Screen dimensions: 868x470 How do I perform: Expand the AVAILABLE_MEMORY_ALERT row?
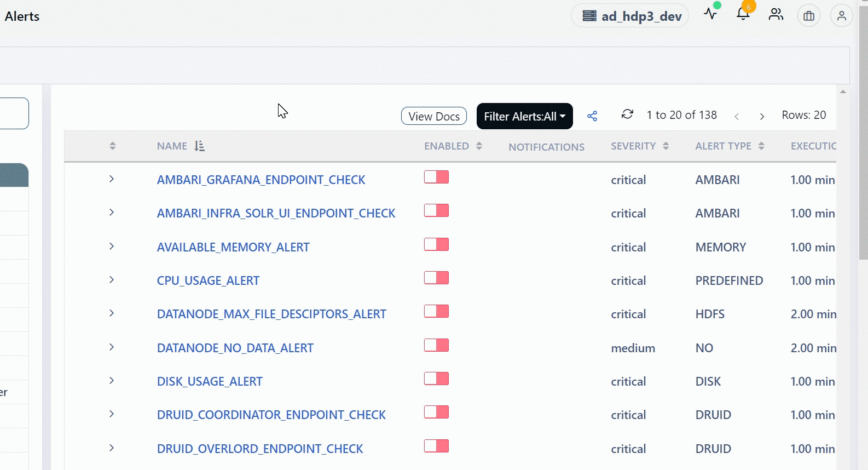[112, 247]
